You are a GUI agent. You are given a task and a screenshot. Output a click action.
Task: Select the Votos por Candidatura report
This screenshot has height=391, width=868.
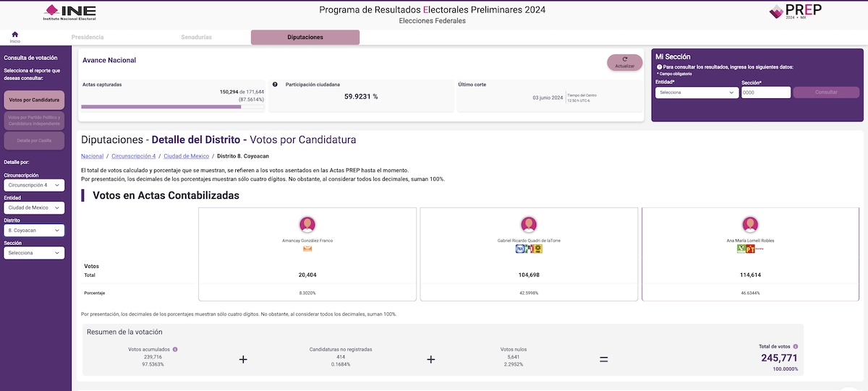(x=34, y=100)
